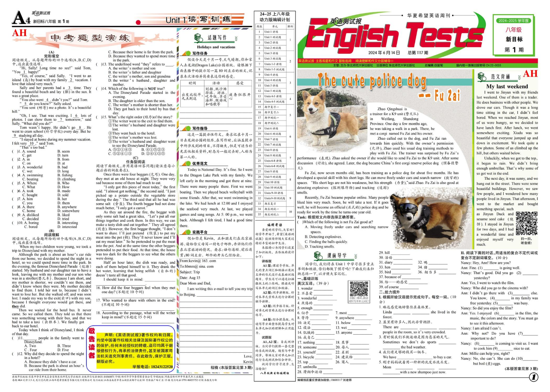Click the green chevrons after 课前导学

(x=356, y=256)
